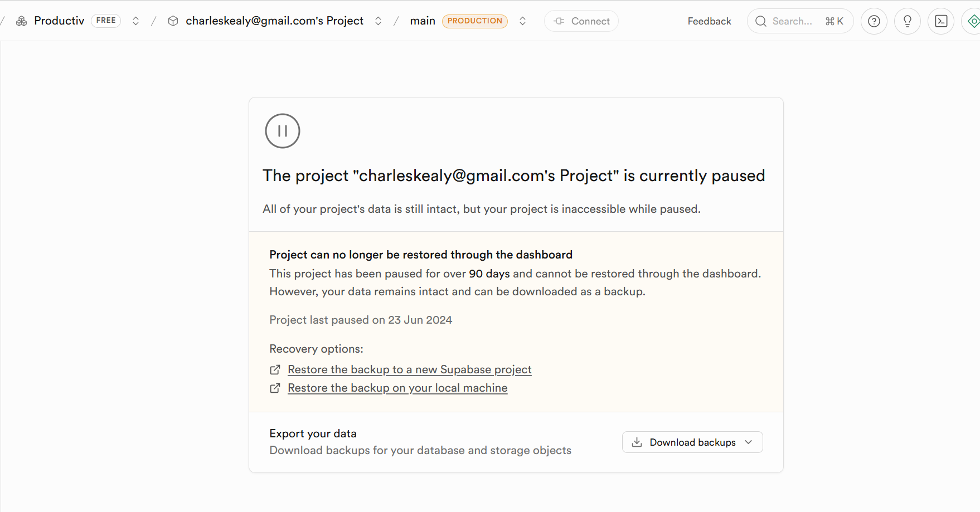Screen dimensions: 980x512
Task: Expand the organization switcher chevrons
Action: pyautogui.click(x=135, y=21)
